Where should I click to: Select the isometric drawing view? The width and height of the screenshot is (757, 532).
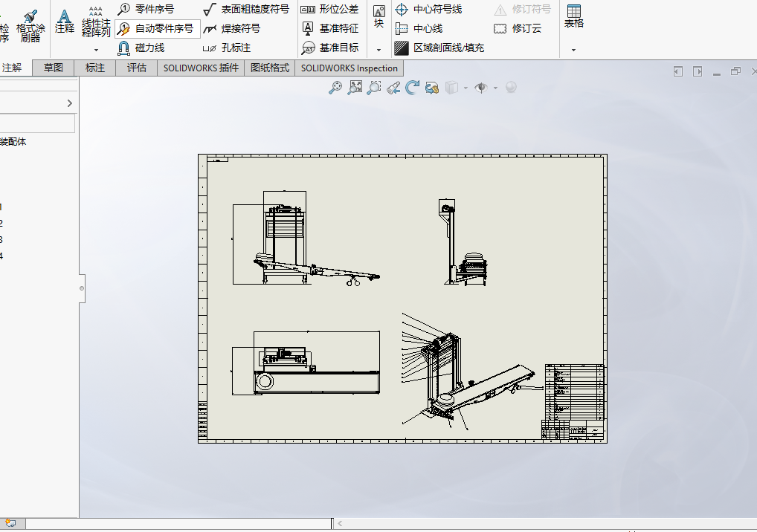click(x=471, y=372)
